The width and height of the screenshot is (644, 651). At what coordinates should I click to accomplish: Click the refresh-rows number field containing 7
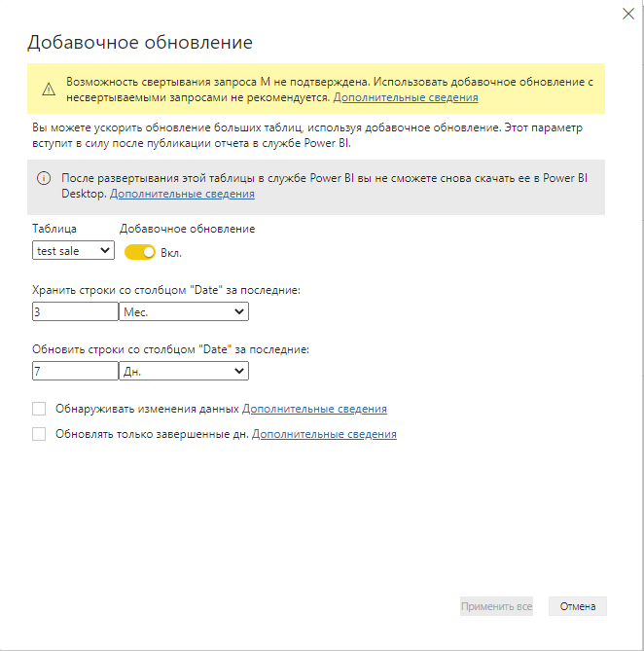(x=76, y=371)
